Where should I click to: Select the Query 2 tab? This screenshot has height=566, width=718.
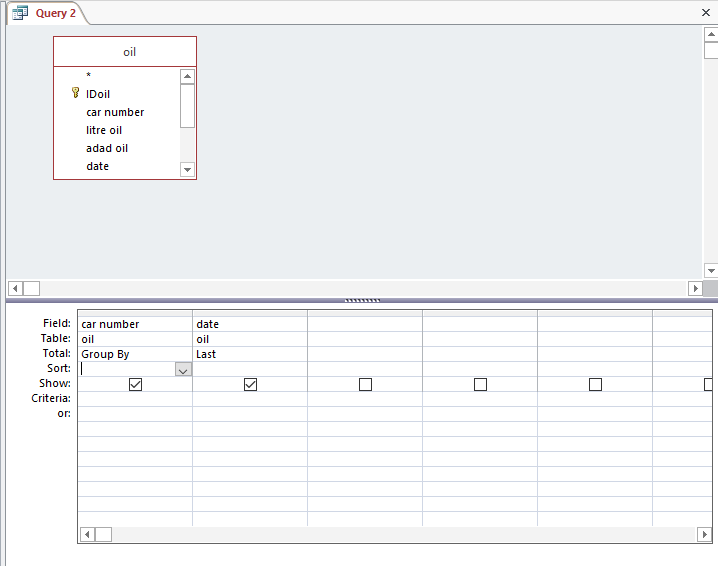tap(55, 13)
